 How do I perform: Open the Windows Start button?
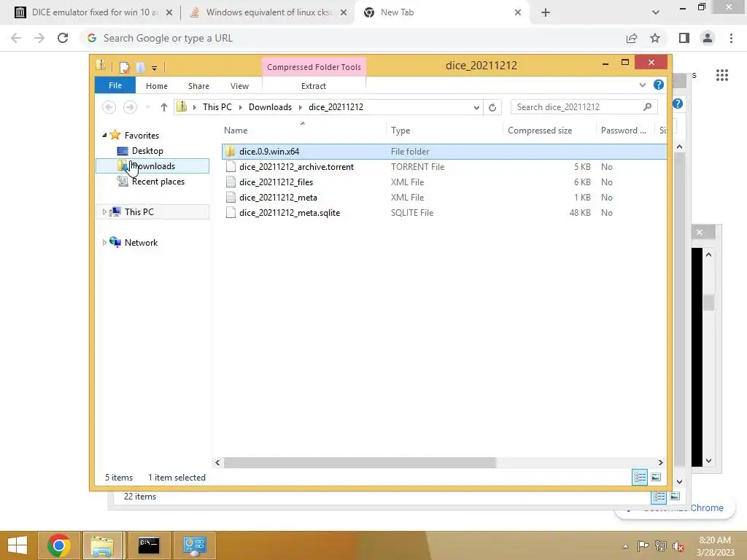(x=18, y=545)
